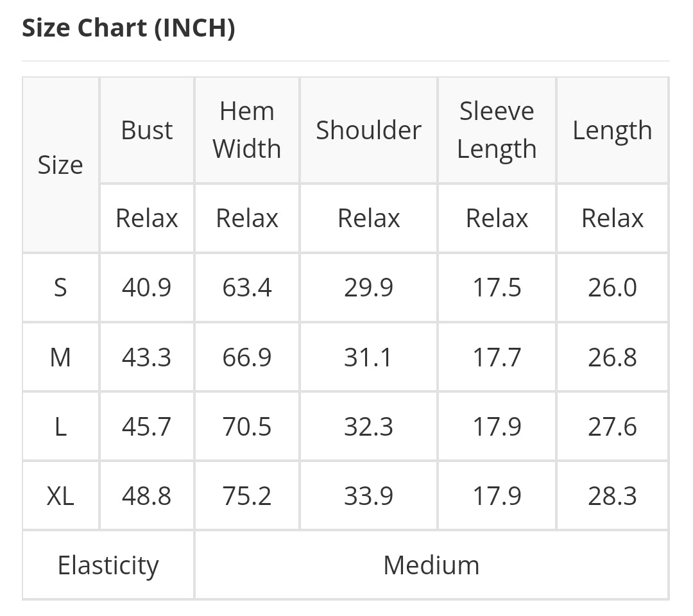The height and width of the screenshot is (616, 693).
Task: Click the Sleeve Length column header
Action: click(497, 130)
